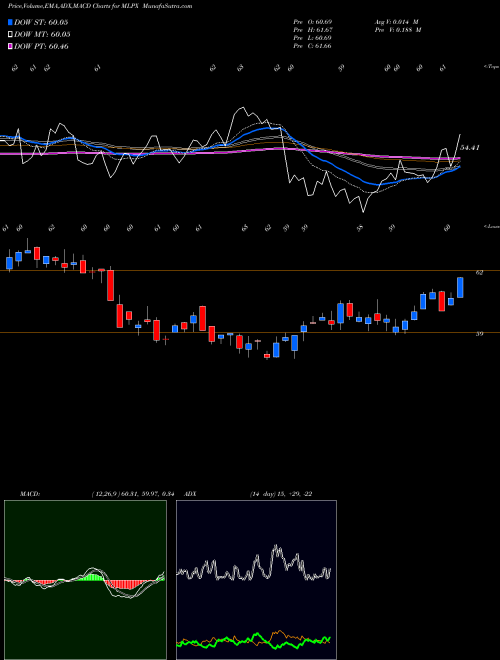The width and height of the screenshot is (500, 660).
Task: Select the 'DOW MT: 60.05' legend text
Action: 42,35
